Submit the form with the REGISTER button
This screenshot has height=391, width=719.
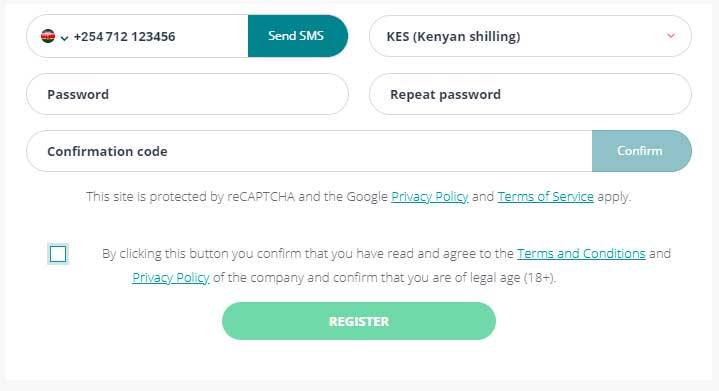(359, 321)
